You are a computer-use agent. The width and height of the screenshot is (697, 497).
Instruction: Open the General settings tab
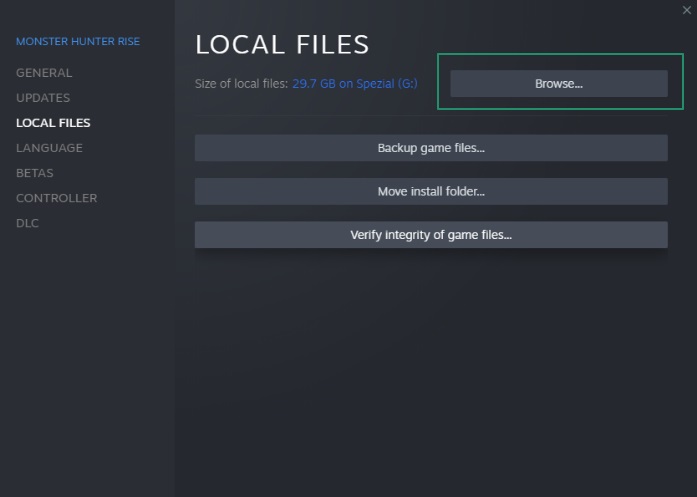point(44,73)
